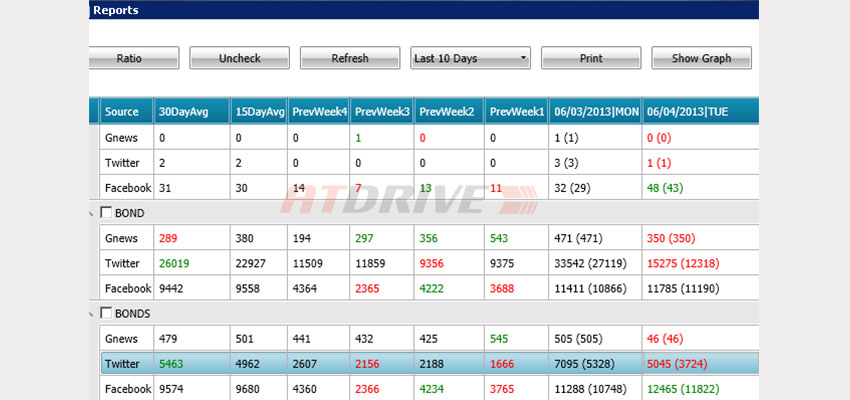Viewport: 850px width, 400px height.
Task: Click the 7095 (5328) cell
Action: point(596,364)
